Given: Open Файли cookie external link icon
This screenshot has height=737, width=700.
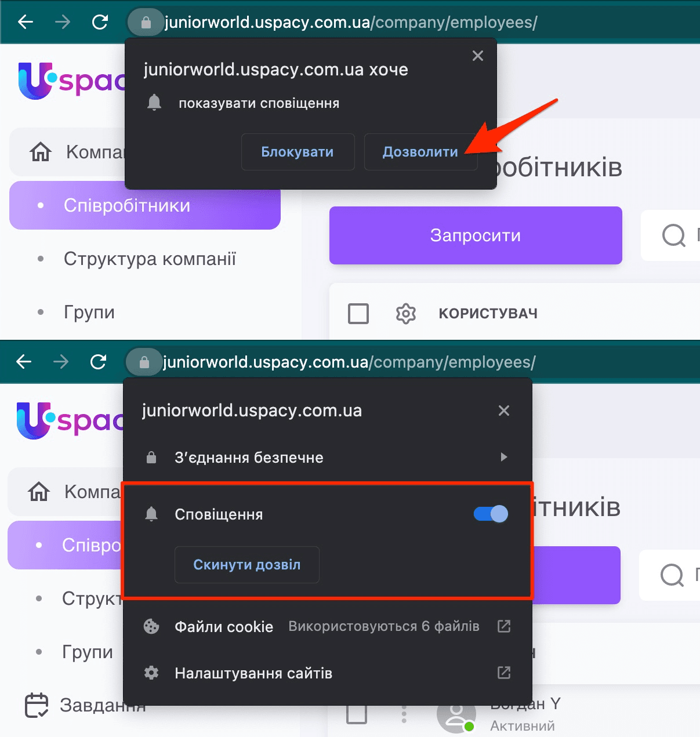Looking at the screenshot, I should pos(504,626).
